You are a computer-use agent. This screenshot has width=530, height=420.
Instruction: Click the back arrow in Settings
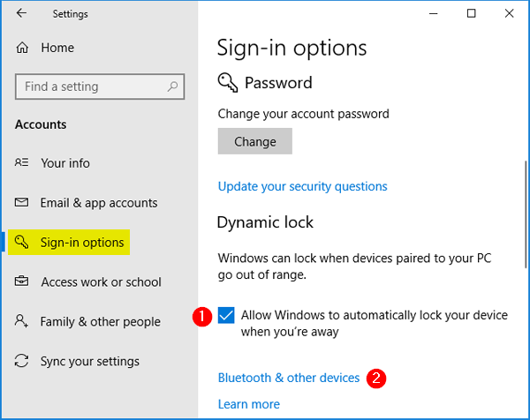pyautogui.click(x=21, y=13)
